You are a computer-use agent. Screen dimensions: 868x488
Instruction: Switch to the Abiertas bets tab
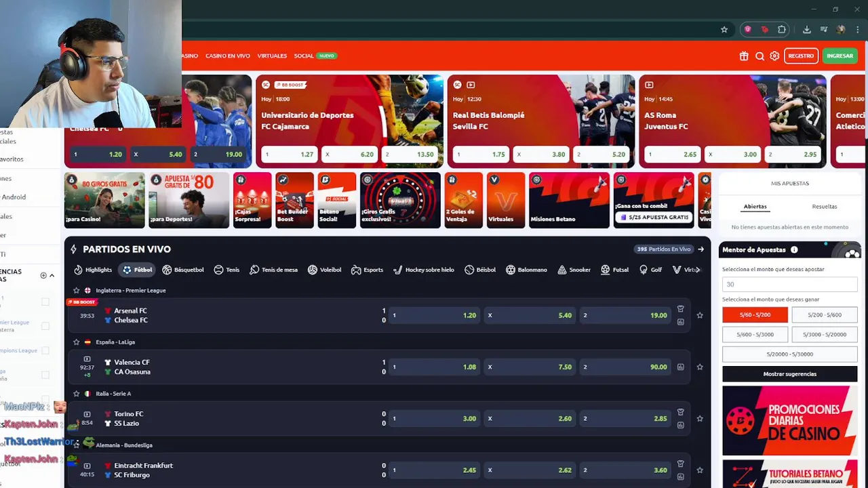pos(755,207)
